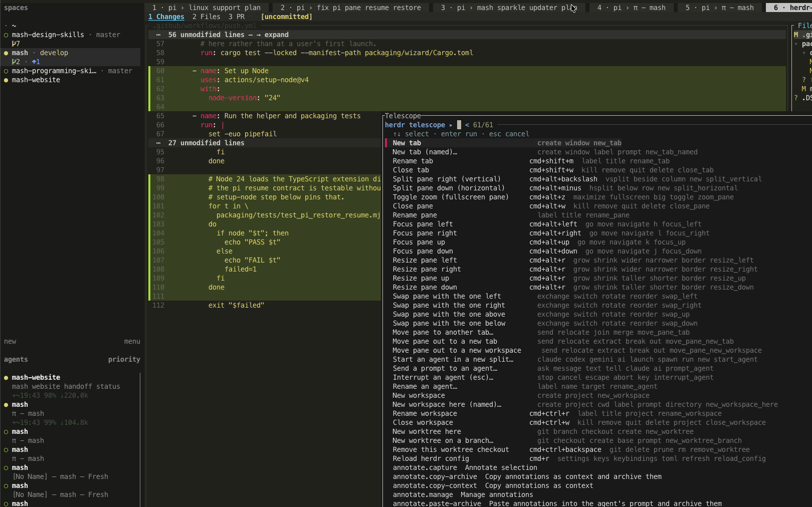Click the status dot next to mash-design-skills
Image resolution: width=812 pixels, height=507 pixels.
click(6, 35)
